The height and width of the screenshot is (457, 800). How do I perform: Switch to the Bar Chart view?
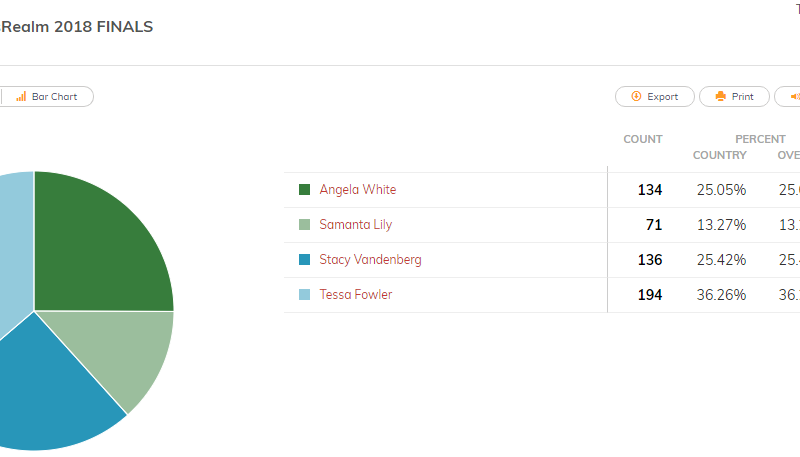pos(47,96)
